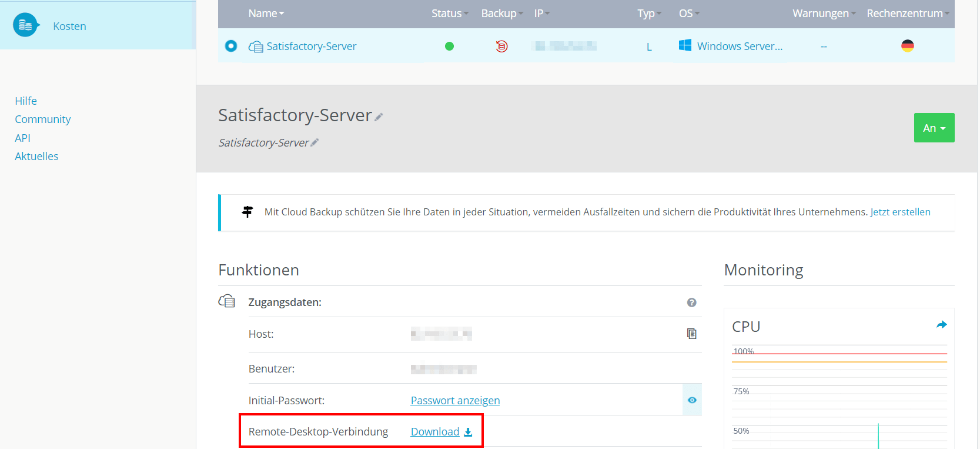The height and width of the screenshot is (449, 980).
Task: Open the green An power dropdown
Action: [934, 128]
